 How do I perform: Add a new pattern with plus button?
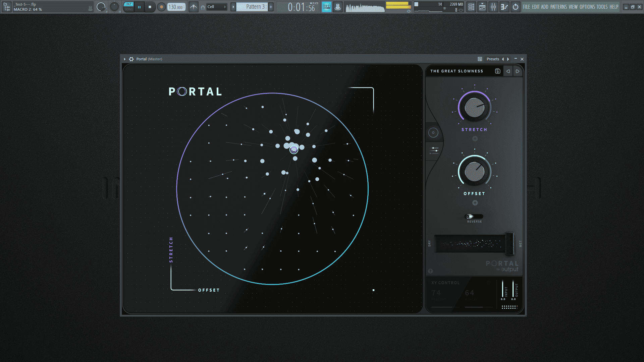point(271,7)
